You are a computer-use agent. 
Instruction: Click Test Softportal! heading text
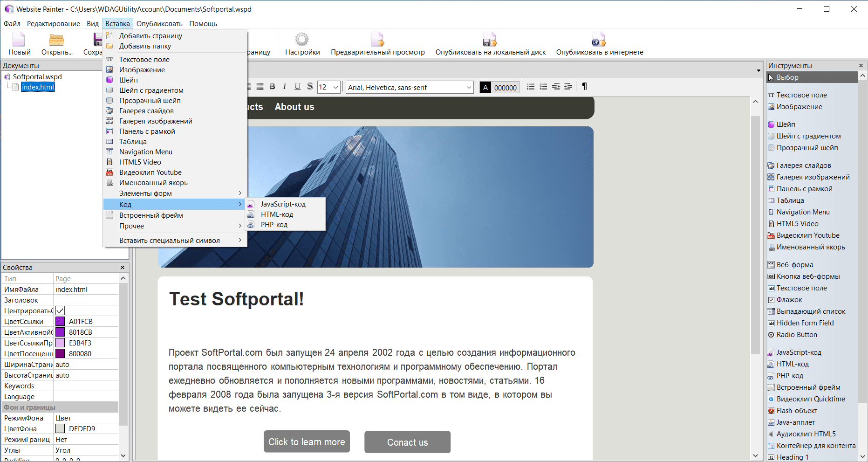pos(236,299)
